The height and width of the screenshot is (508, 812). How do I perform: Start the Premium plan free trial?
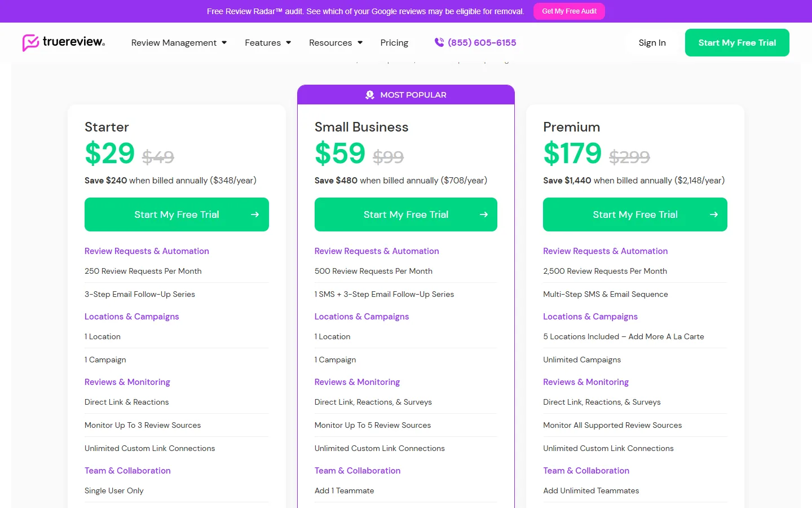click(x=635, y=214)
